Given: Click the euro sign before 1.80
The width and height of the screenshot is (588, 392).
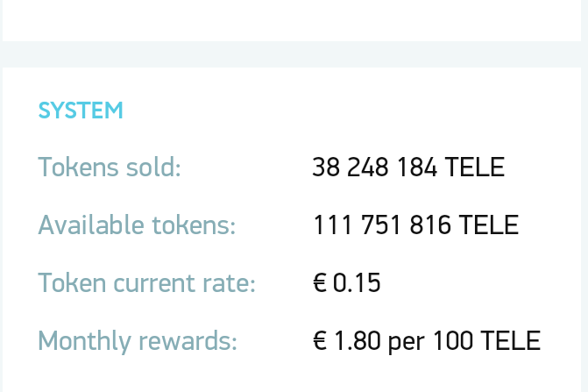Looking at the screenshot, I should 320,340.
